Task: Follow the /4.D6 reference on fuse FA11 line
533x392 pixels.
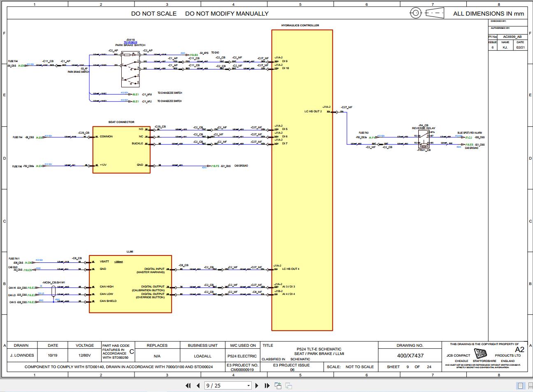Action: pyautogui.click(x=28, y=262)
